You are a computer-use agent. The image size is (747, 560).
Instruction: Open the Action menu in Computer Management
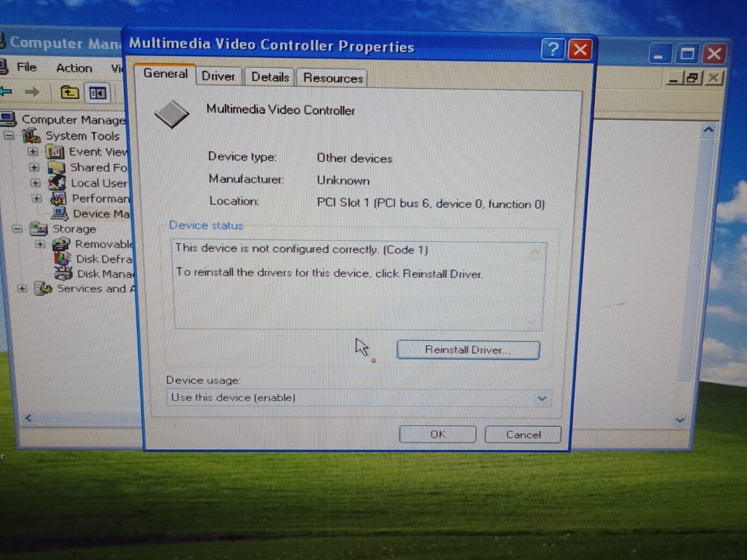click(74, 68)
